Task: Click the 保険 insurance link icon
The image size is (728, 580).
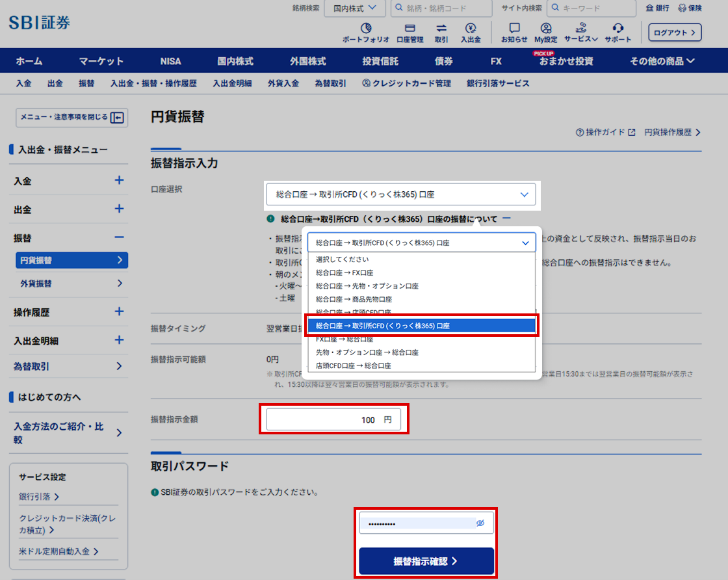Action: tap(690, 8)
